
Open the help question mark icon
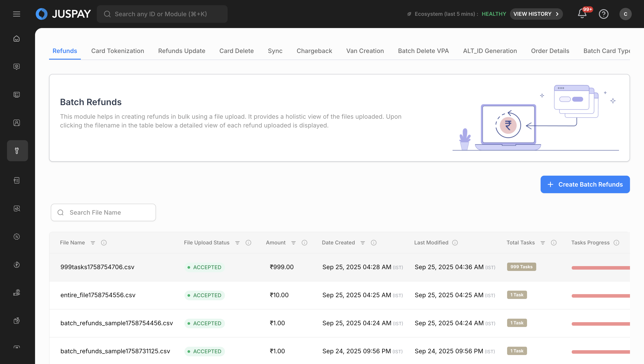tap(603, 14)
